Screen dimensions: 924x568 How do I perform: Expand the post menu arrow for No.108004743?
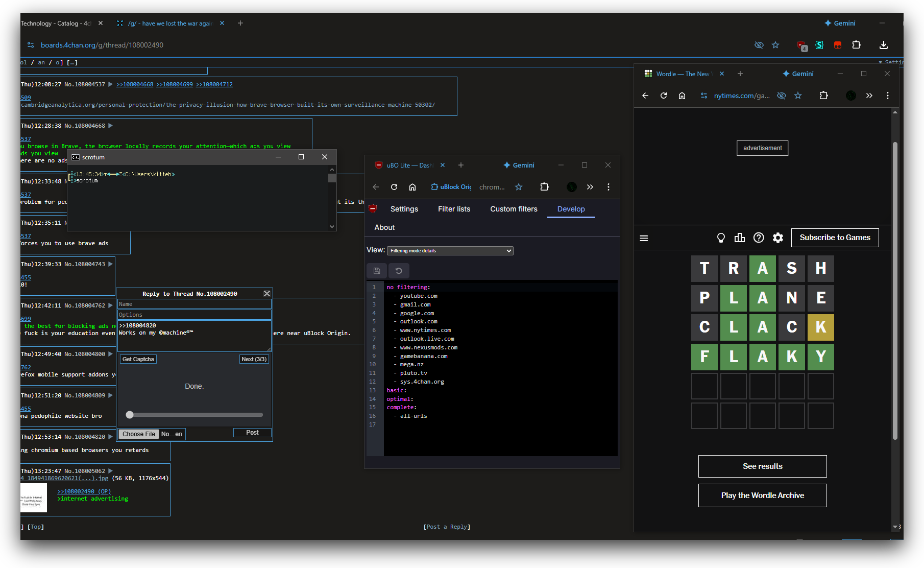pyautogui.click(x=110, y=264)
